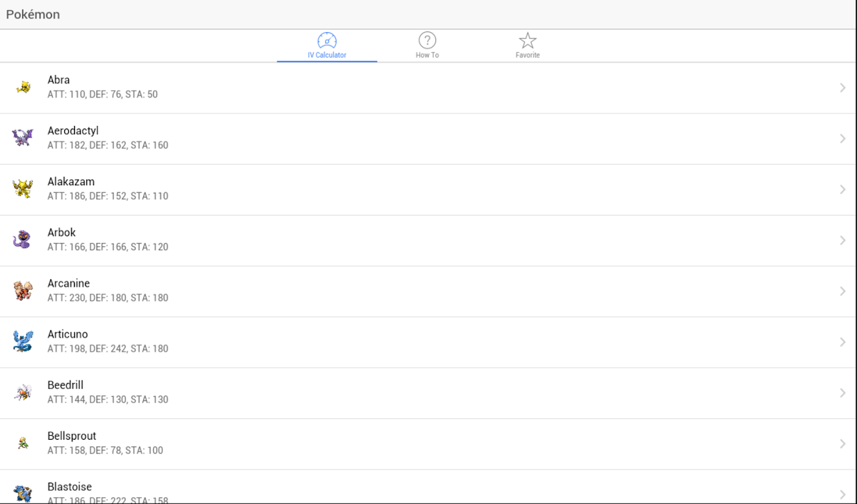The image size is (857, 504).
Task: Click the Articuno sprite icon
Action: tap(23, 341)
